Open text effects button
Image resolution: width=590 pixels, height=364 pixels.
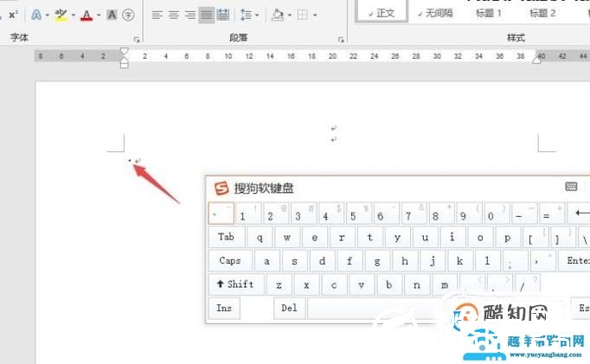[x=36, y=15]
